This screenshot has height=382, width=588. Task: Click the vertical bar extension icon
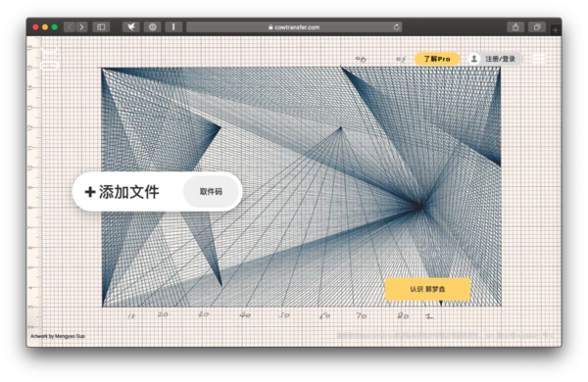click(x=173, y=27)
